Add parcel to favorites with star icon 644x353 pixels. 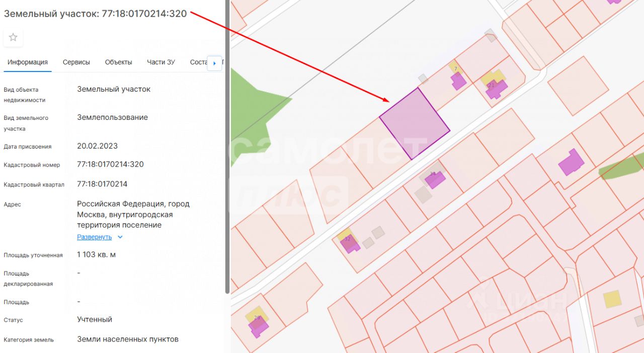pos(13,37)
